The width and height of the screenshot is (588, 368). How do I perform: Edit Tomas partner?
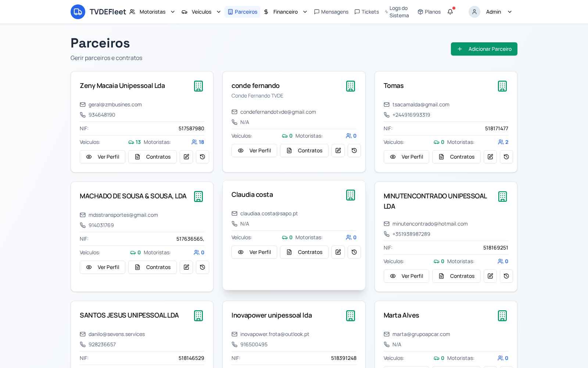pyautogui.click(x=490, y=157)
